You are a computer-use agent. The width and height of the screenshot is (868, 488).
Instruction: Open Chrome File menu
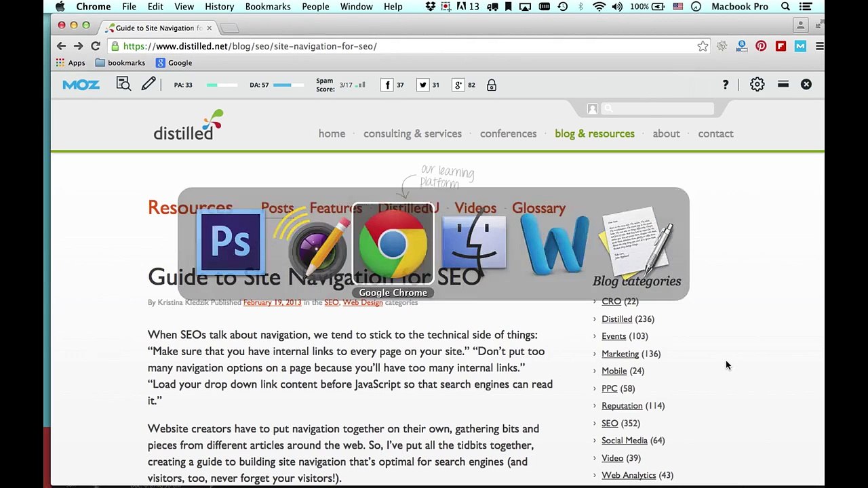(x=129, y=7)
